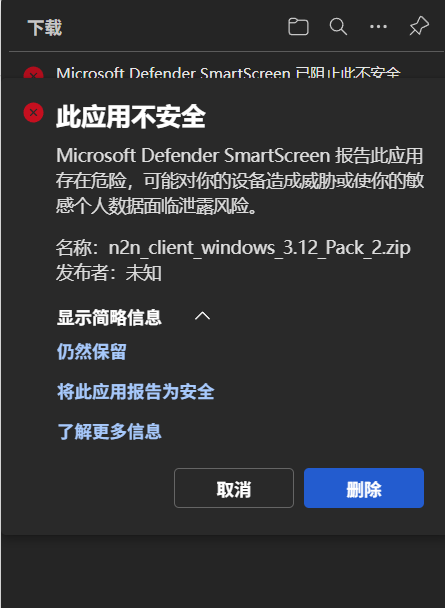Open the downloads folder icon
This screenshot has height=608, width=445.
(x=298, y=27)
